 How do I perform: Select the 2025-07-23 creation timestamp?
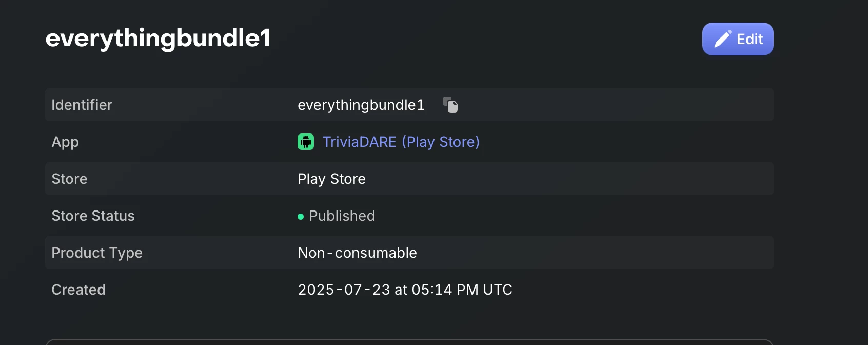pyautogui.click(x=405, y=290)
